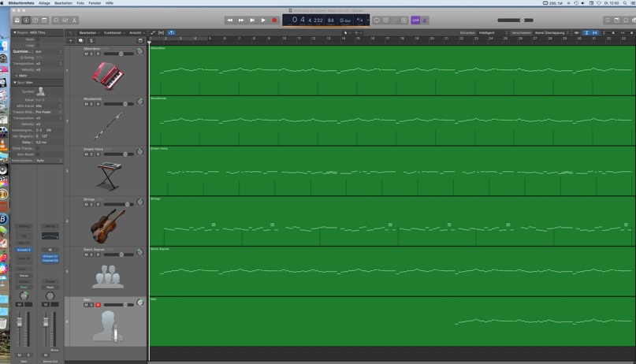
Task: Open the Hilfe menu
Action: [x=110, y=3]
